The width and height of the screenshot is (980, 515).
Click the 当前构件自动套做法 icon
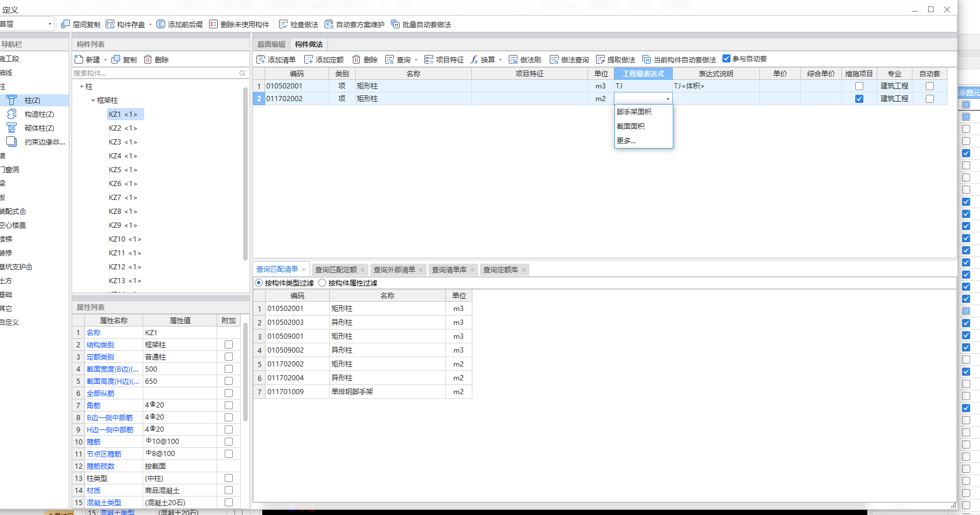click(x=647, y=60)
